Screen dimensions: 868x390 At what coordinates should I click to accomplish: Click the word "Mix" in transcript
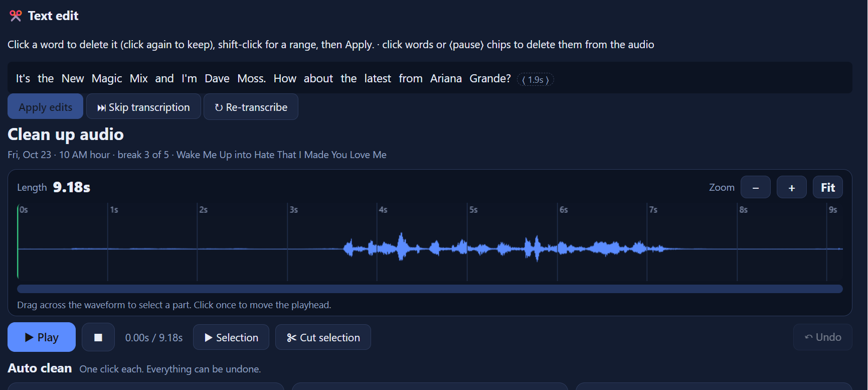[x=139, y=79]
